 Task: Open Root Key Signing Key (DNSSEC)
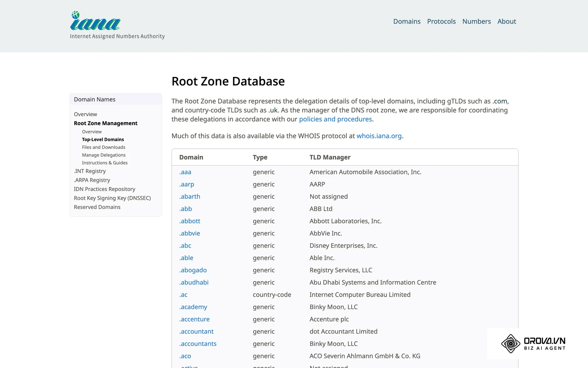click(x=112, y=198)
